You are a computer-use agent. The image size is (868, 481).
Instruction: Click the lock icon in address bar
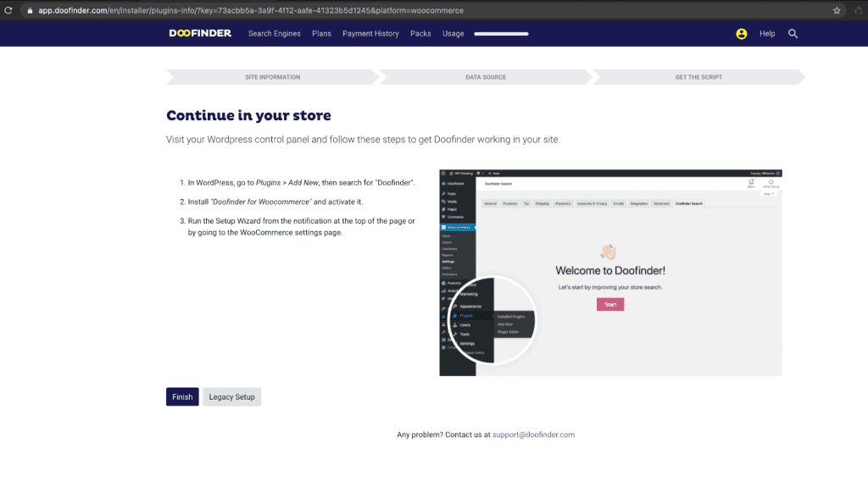pos(30,11)
